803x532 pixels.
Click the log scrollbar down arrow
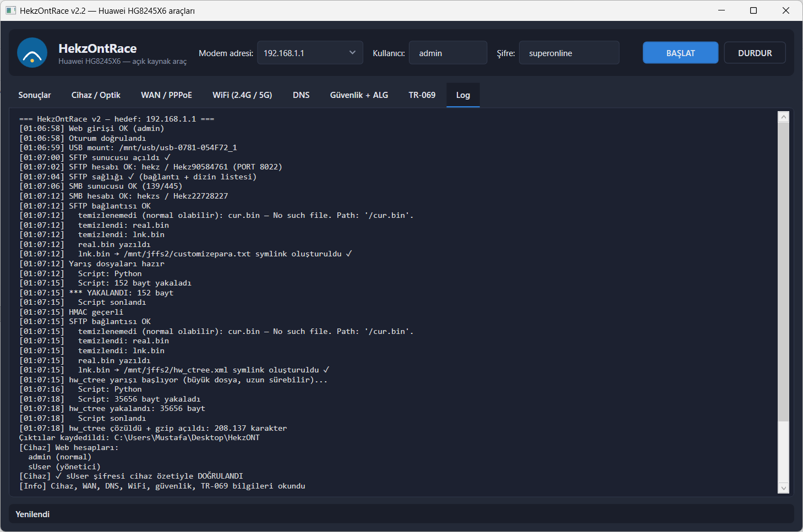click(x=784, y=488)
